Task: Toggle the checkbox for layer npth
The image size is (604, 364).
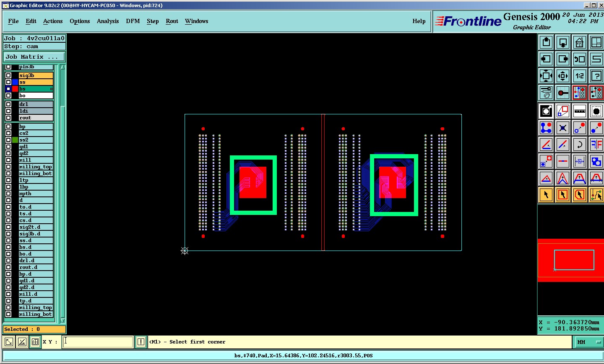Action: [8, 194]
